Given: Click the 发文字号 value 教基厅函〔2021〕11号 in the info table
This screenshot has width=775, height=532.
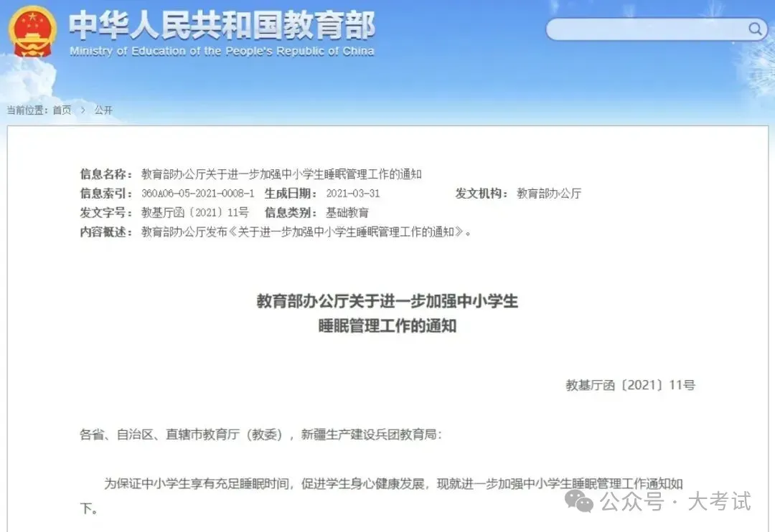Looking at the screenshot, I should 194,212.
